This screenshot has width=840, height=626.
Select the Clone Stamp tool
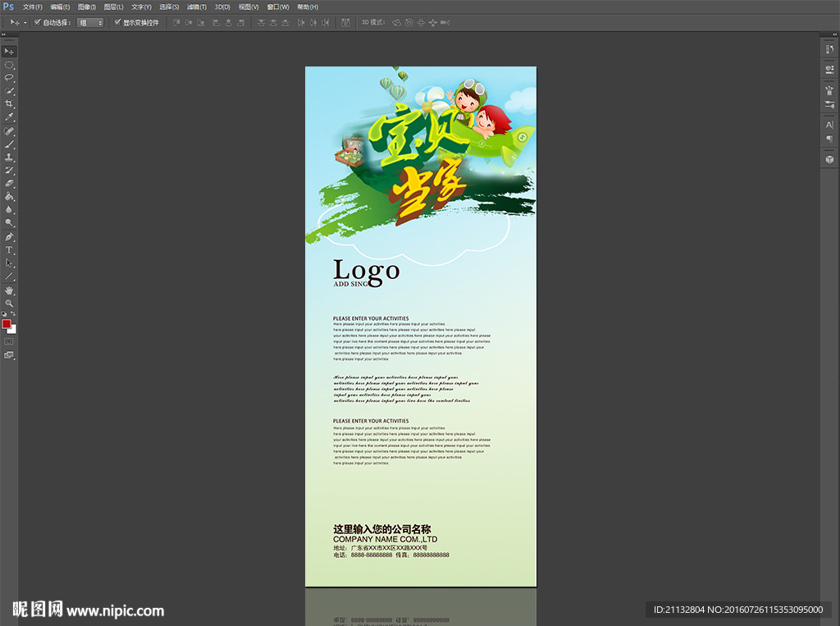[x=10, y=157]
